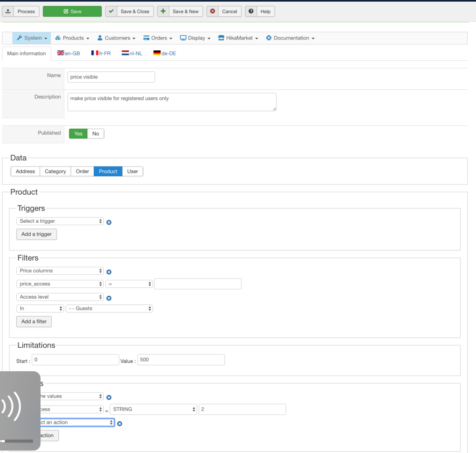The width and height of the screenshot is (476, 453).
Task: Open the System menu
Action: coord(31,38)
